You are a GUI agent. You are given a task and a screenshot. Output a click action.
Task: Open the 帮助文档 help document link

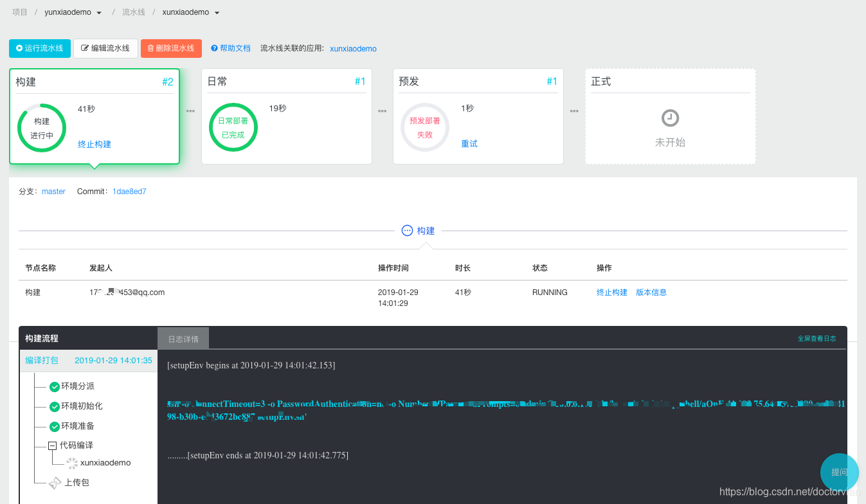231,48
